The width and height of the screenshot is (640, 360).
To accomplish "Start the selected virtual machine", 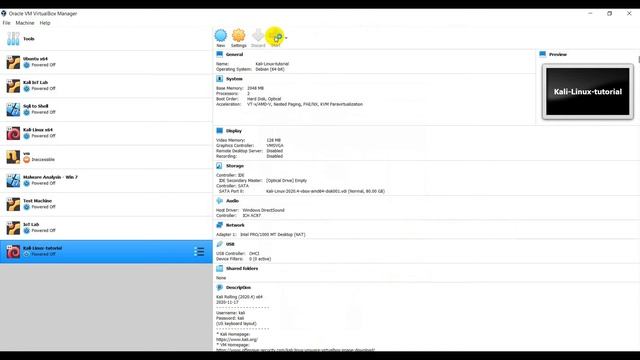I will tap(276, 37).
